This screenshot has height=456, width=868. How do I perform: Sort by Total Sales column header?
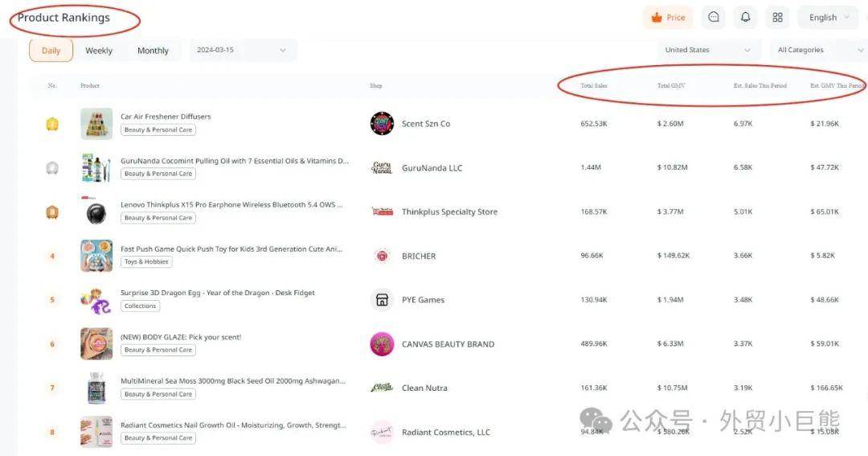[593, 86]
